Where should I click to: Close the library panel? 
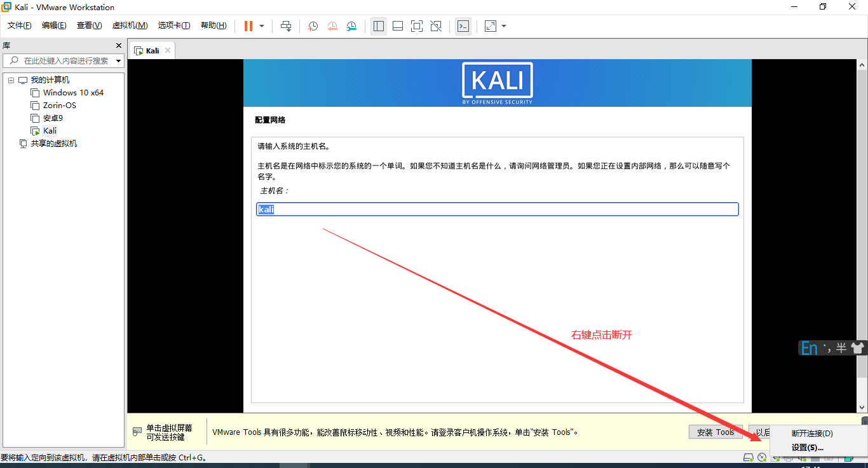(x=118, y=46)
